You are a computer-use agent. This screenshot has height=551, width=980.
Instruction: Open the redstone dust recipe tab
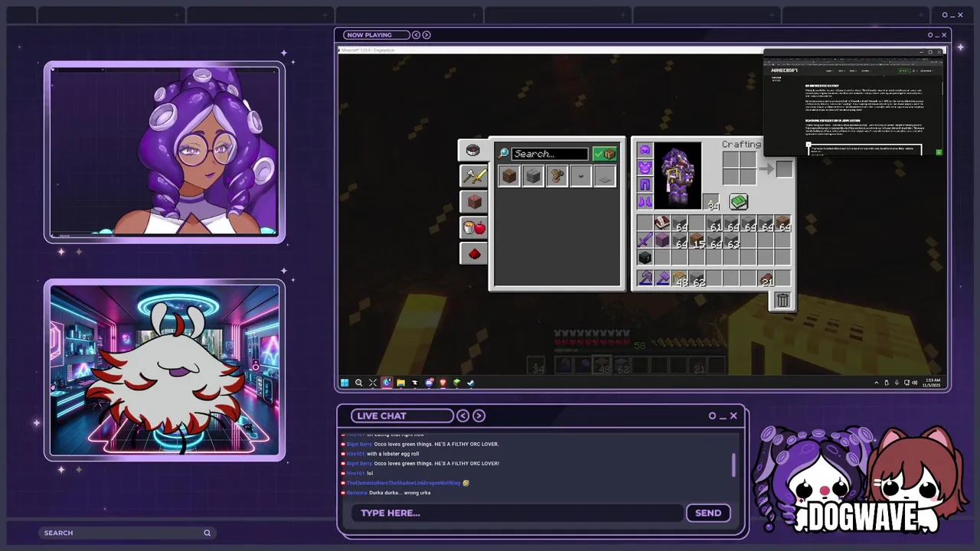[x=474, y=253]
